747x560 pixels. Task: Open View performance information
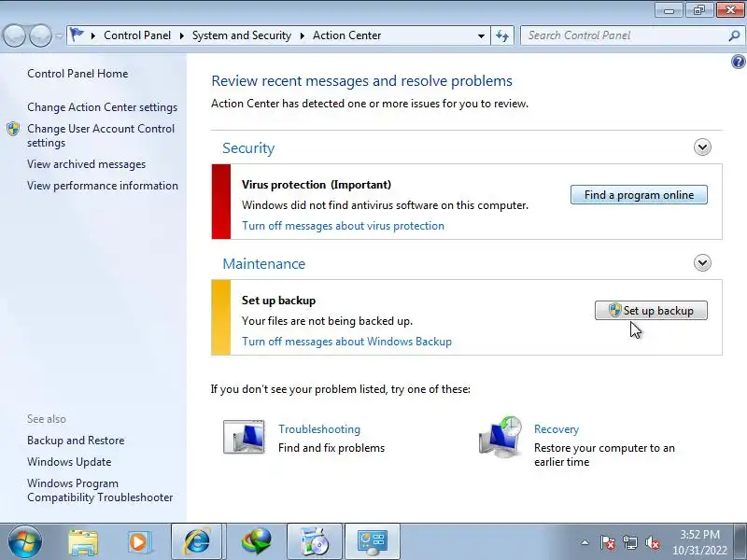(103, 186)
